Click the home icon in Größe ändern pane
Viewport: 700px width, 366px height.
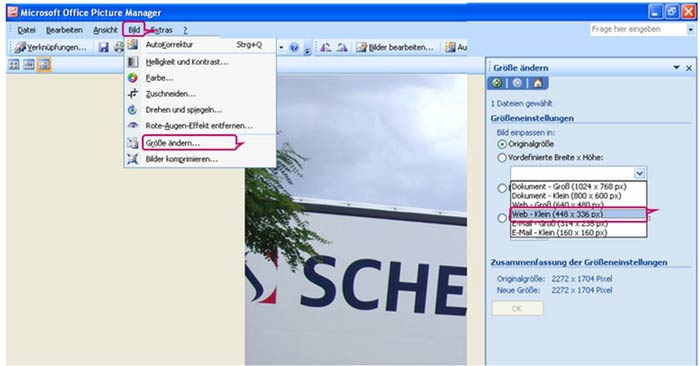[x=538, y=83]
